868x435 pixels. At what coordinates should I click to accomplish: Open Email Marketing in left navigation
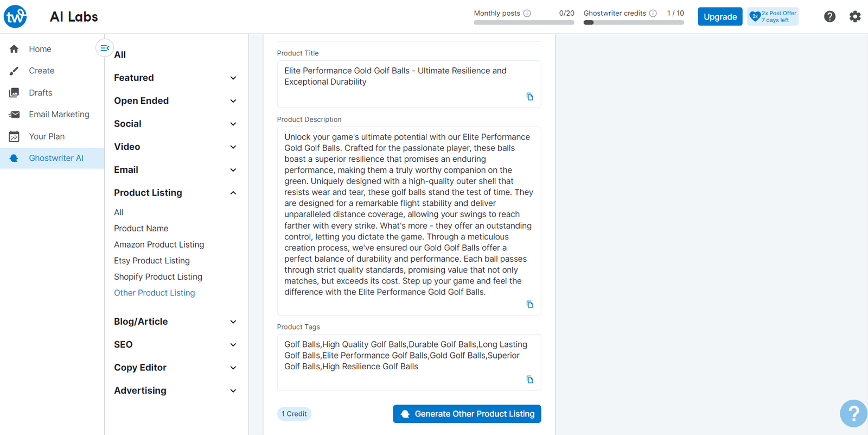59,115
